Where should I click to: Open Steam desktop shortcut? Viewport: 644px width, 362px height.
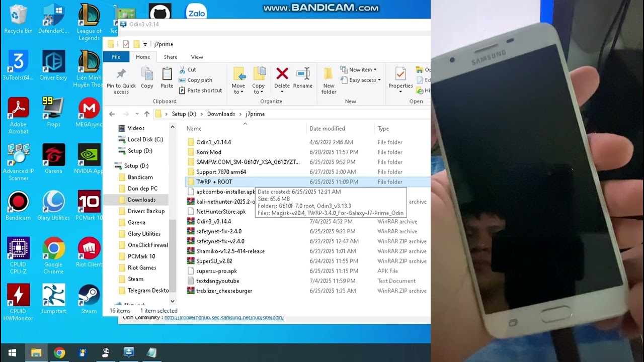coord(89,299)
